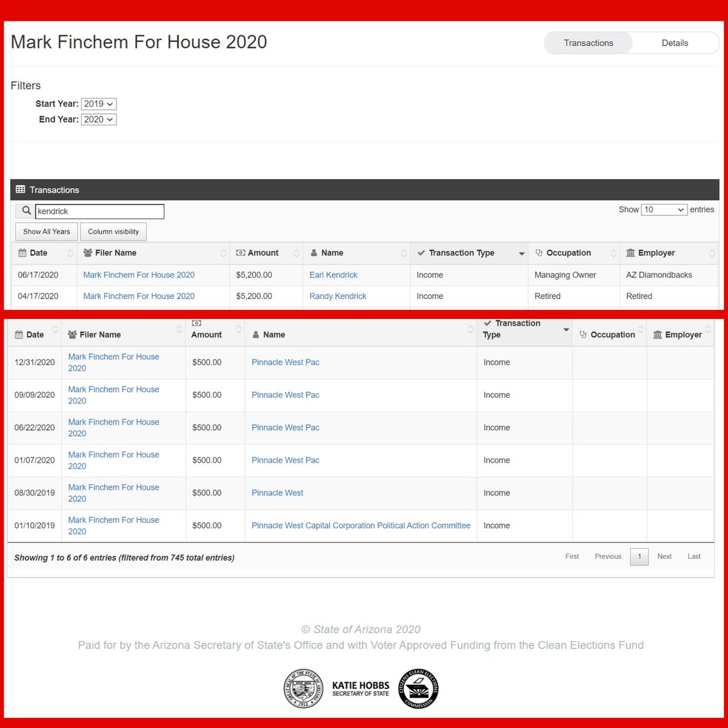Click the 'Showing 1 to 6 of 6 entries' text
728x728 pixels.
[x=124, y=558]
